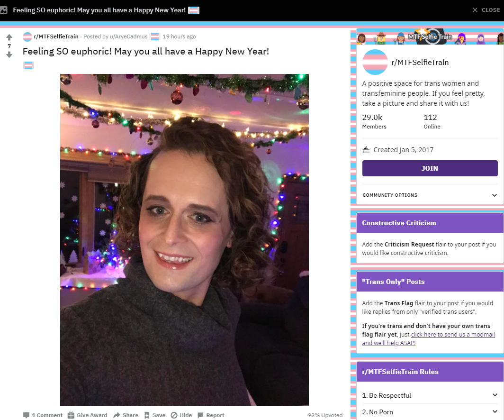Image resolution: width=504 pixels, height=420 pixels.
Task: Close the post overlay via X icon
Action: pos(475,10)
